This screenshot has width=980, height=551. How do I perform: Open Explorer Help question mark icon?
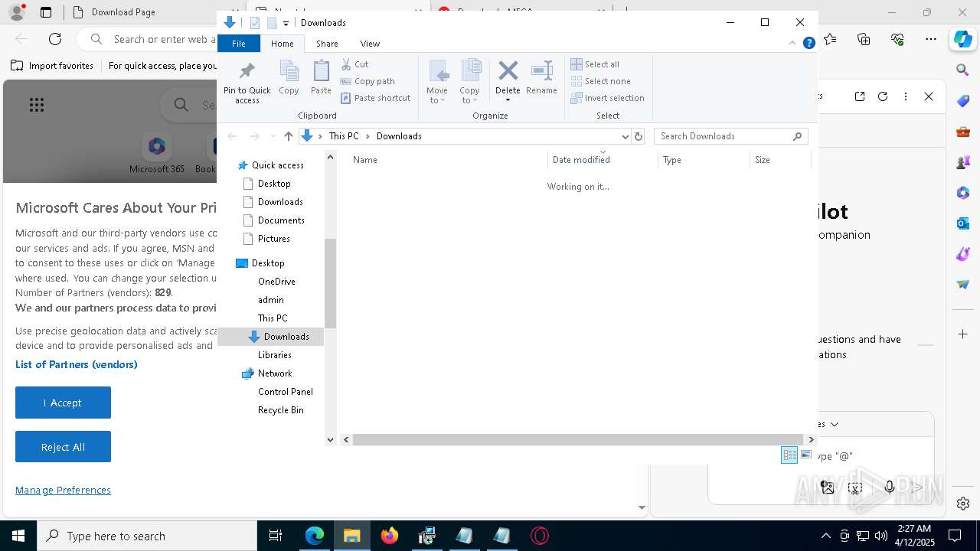808,43
